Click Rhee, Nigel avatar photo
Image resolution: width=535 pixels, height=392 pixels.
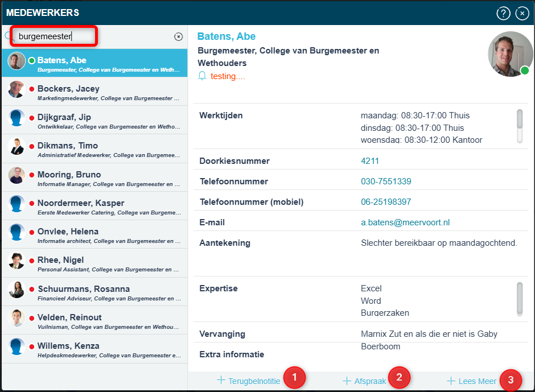pos(17,261)
